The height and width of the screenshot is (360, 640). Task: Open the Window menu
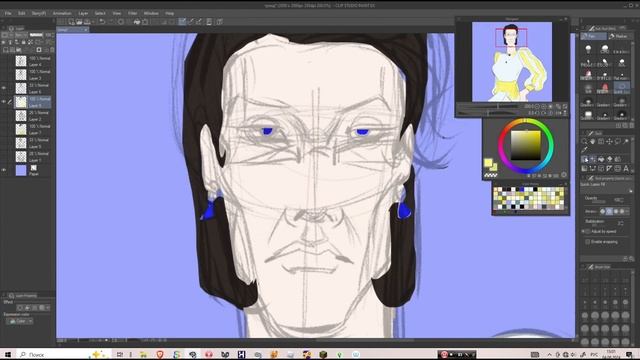click(151, 13)
